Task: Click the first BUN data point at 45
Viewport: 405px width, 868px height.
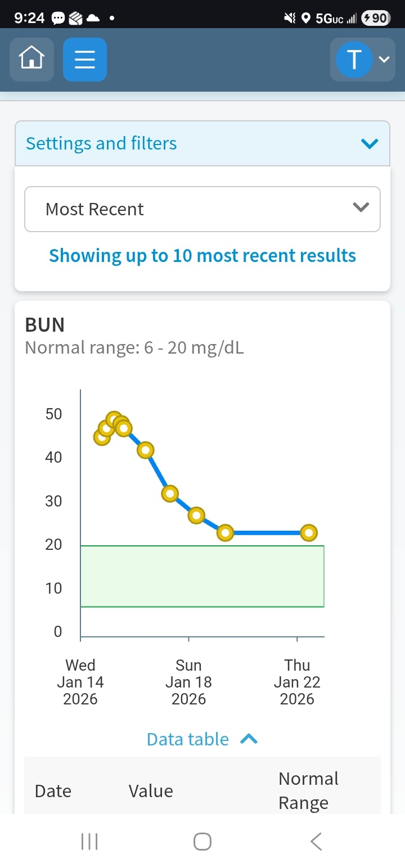Action: [101, 437]
